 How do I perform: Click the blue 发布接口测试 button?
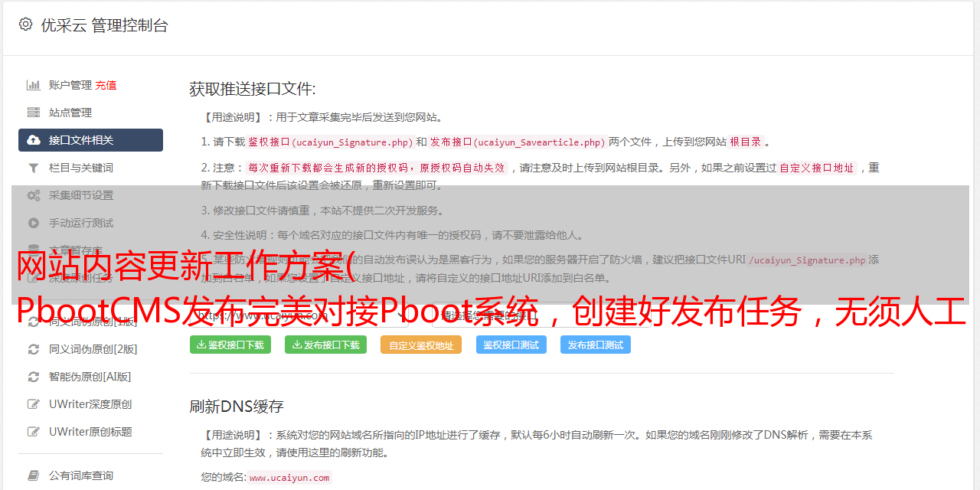596,345
